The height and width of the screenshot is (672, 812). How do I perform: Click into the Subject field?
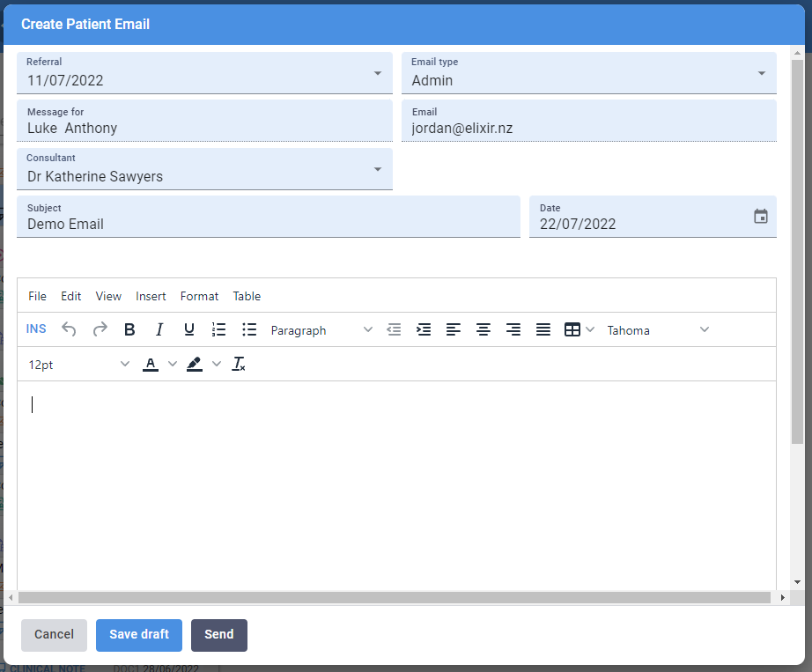tap(268, 224)
